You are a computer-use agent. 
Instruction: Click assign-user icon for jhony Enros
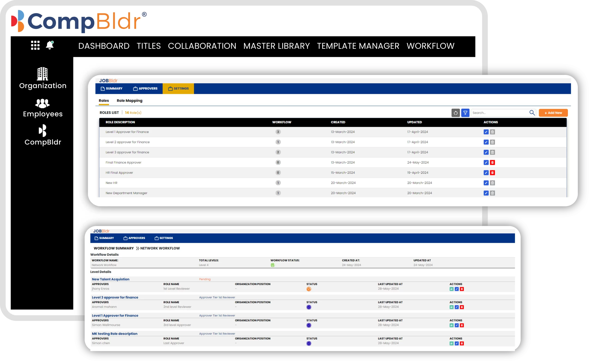tap(452, 289)
